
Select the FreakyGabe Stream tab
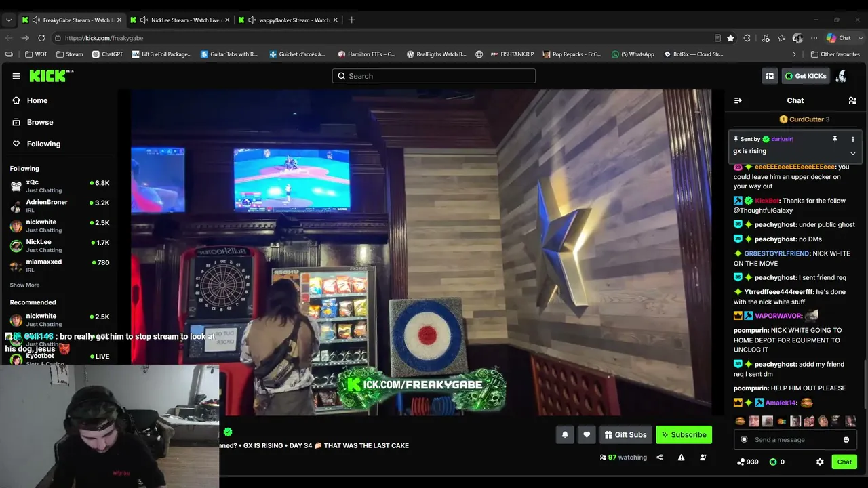point(71,20)
